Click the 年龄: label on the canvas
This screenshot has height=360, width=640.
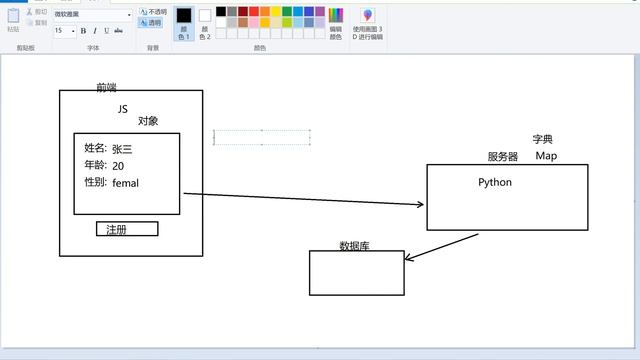tap(95, 165)
